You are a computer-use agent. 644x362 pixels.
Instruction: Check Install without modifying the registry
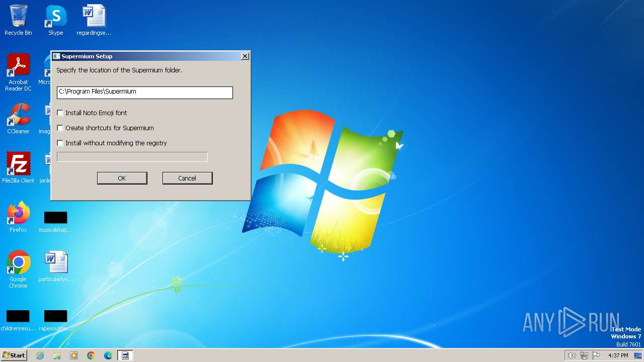(60, 143)
